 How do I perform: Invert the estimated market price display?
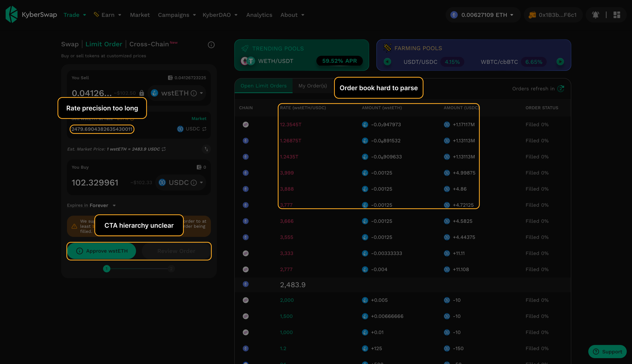pos(164,149)
